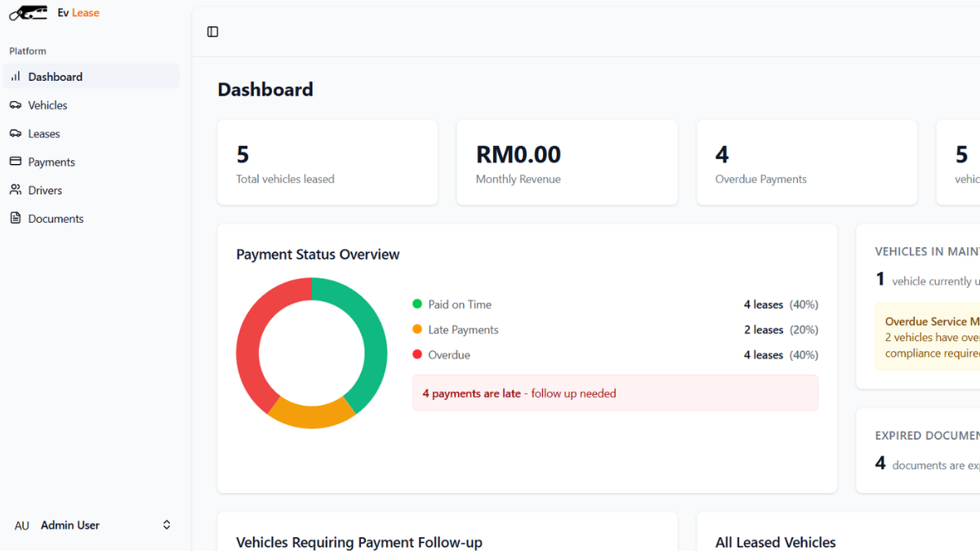
Task: Click the 'All Leased Vehicles' heading
Action: 776,542
